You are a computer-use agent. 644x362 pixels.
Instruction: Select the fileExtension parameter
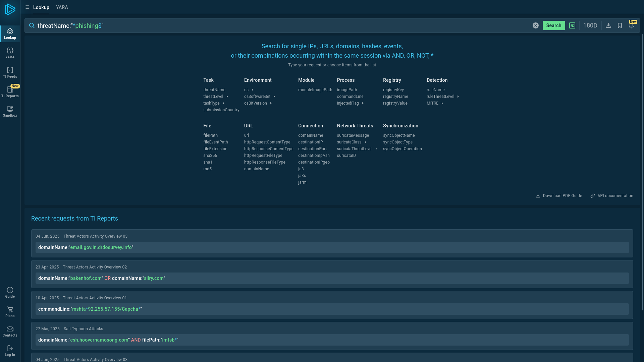[215, 149]
